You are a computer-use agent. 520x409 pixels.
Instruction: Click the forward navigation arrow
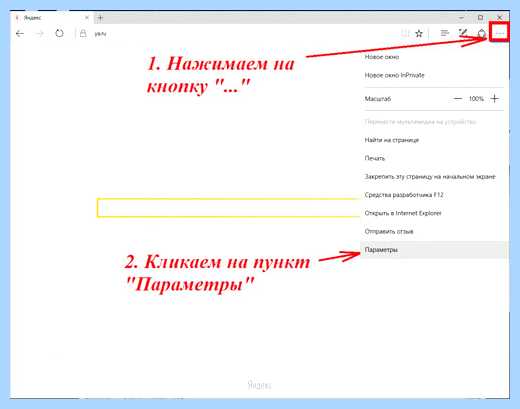click(x=39, y=34)
